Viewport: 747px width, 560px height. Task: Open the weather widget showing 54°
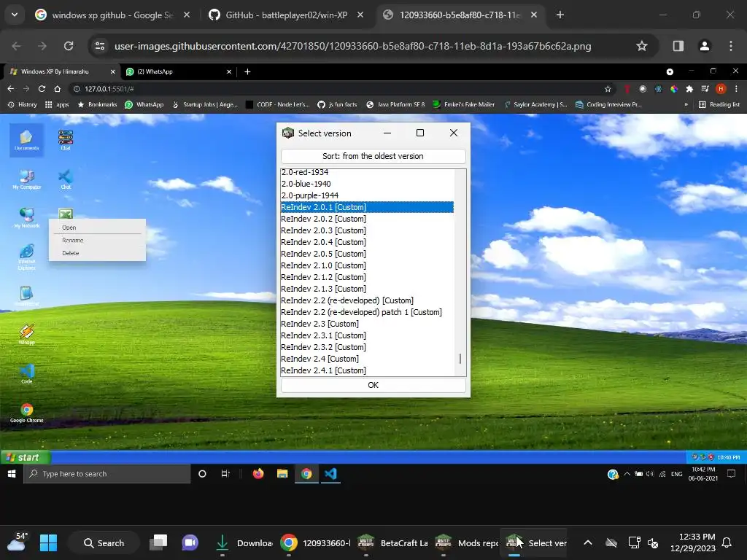point(16,542)
